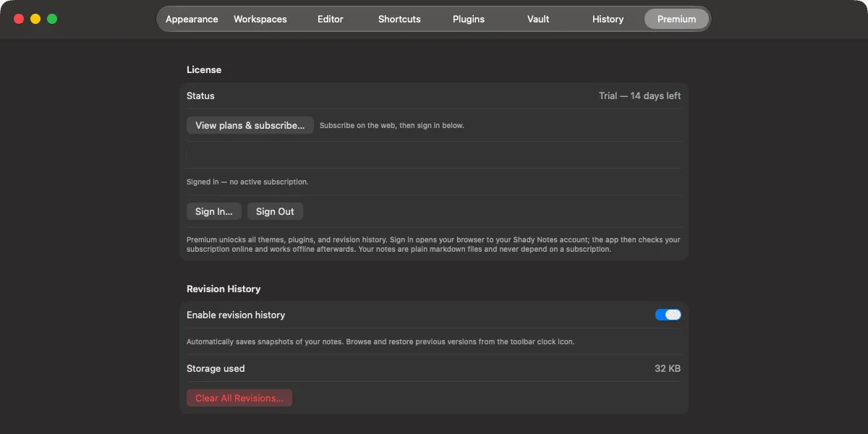Image resolution: width=868 pixels, height=434 pixels.
Task: Click the Trial 14 days left status
Action: pyautogui.click(x=639, y=95)
